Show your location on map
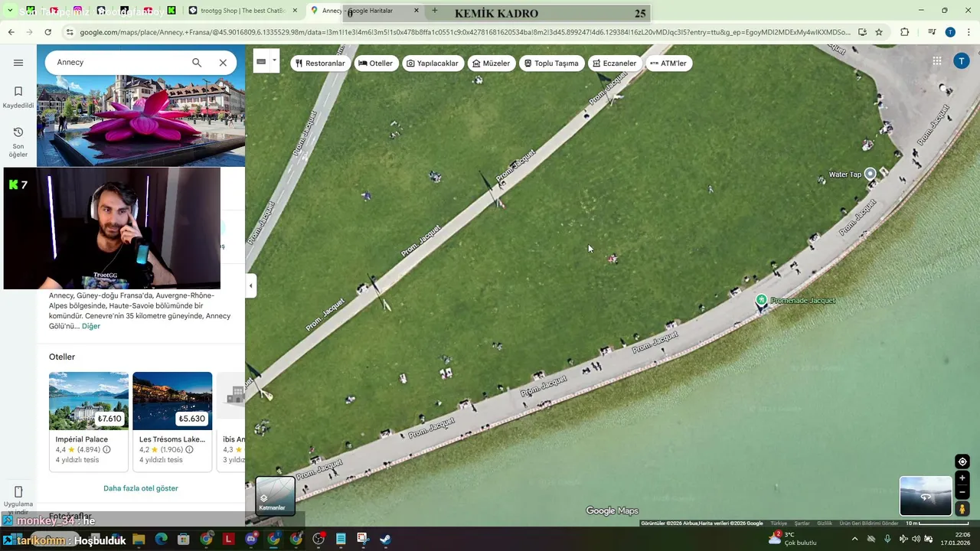The width and height of the screenshot is (980, 551). [962, 461]
